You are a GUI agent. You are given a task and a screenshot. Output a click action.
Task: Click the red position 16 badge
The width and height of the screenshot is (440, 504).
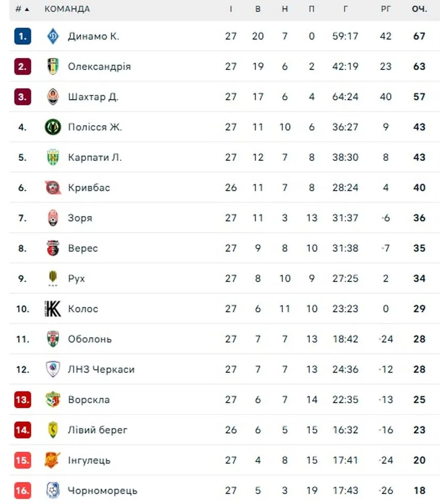tap(22, 491)
